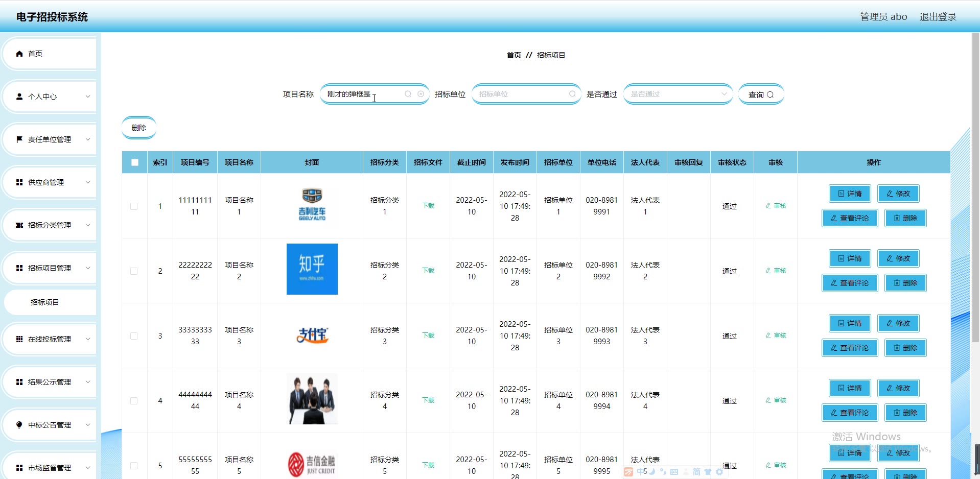Viewport: 980px width, 479px height.
Task: Select the checkbox for row 3
Action: tap(134, 336)
